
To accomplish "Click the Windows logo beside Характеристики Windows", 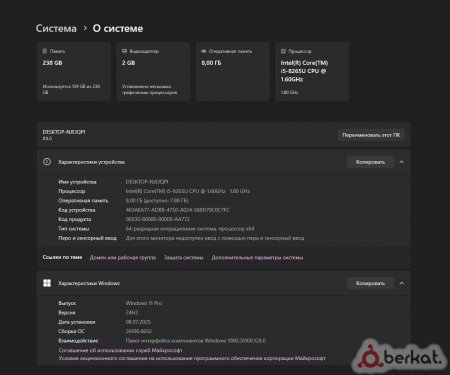I will (x=47, y=283).
